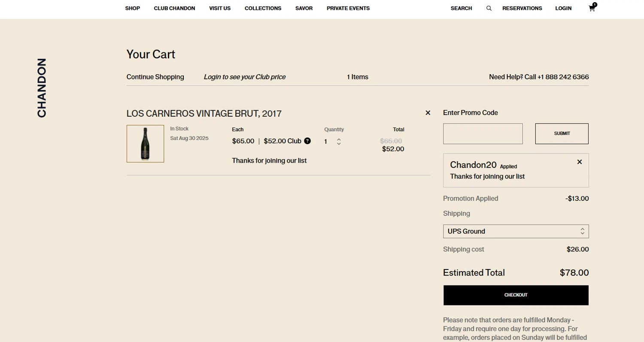Click the Promotion Applied -$13.00 value
This screenshot has width=644, height=342.
(577, 199)
